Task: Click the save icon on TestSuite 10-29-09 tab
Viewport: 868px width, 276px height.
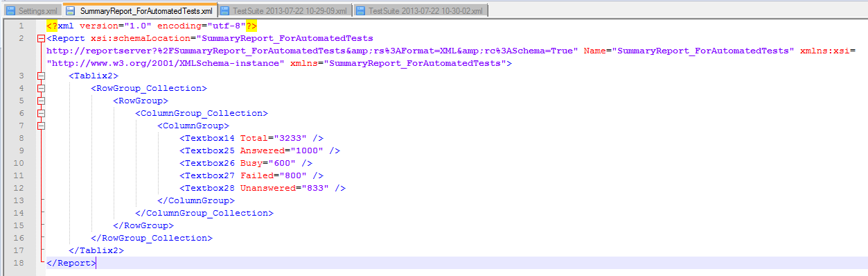Action: [x=225, y=11]
